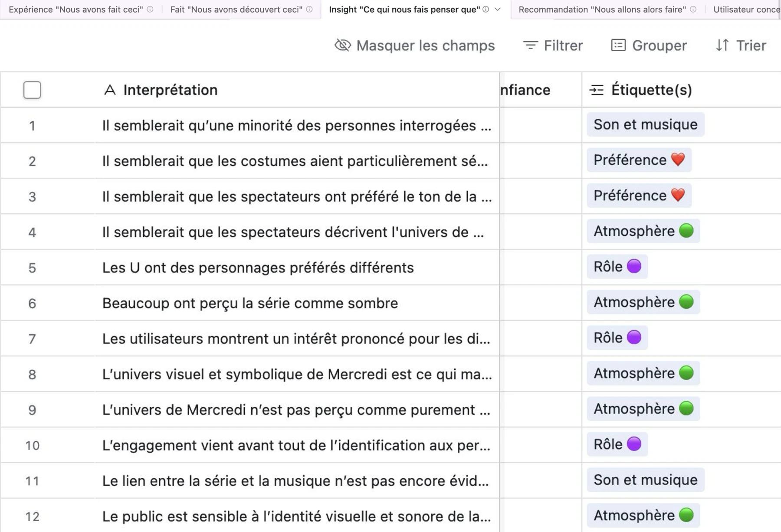Click the info icon on Insight tab
The image size is (781, 532).
click(x=486, y=9)
